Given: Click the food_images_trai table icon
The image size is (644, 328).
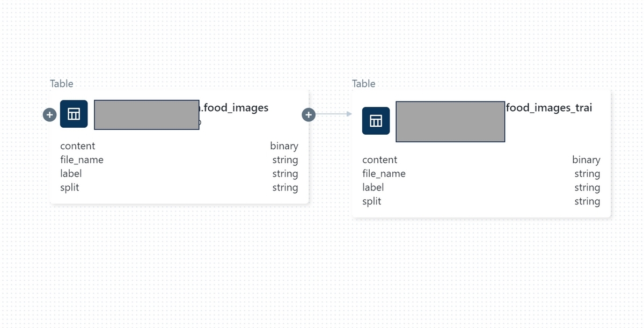Looking at the screenshot, I should pos(376,121).
